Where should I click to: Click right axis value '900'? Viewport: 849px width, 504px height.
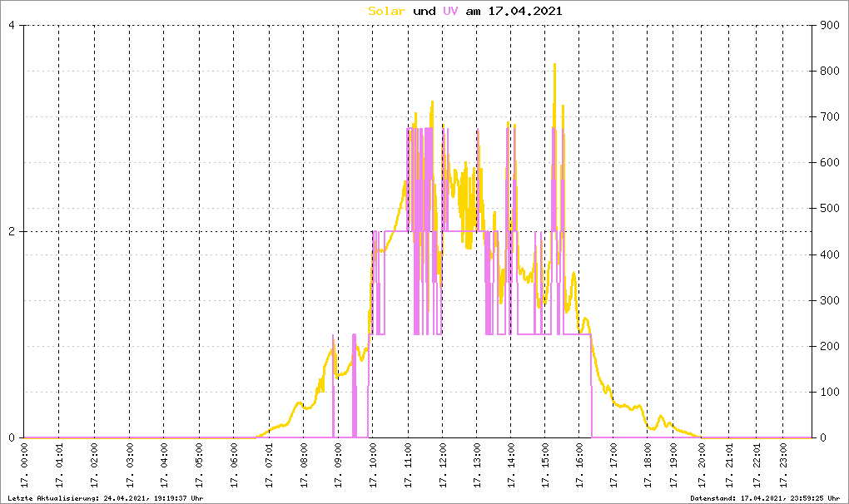tap(830, 25)
